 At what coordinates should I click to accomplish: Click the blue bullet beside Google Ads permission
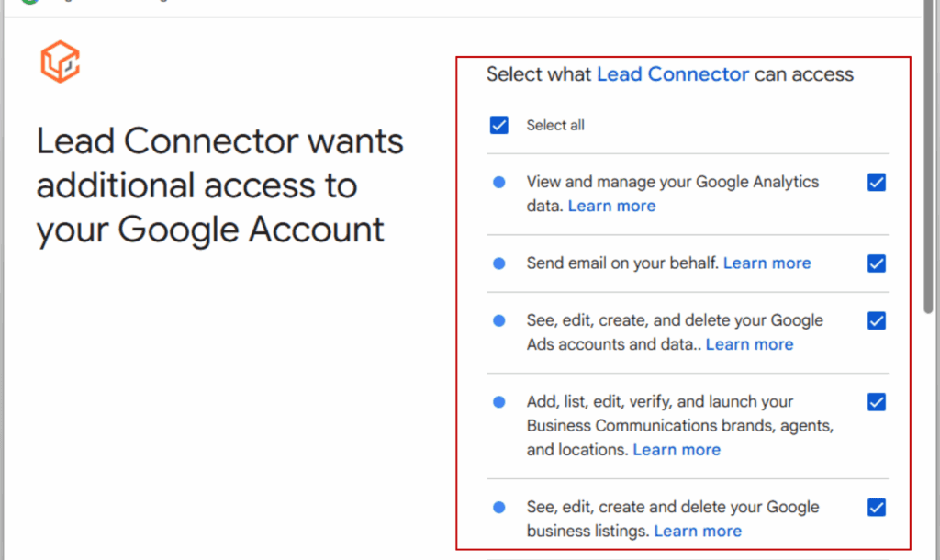(499, 321)
